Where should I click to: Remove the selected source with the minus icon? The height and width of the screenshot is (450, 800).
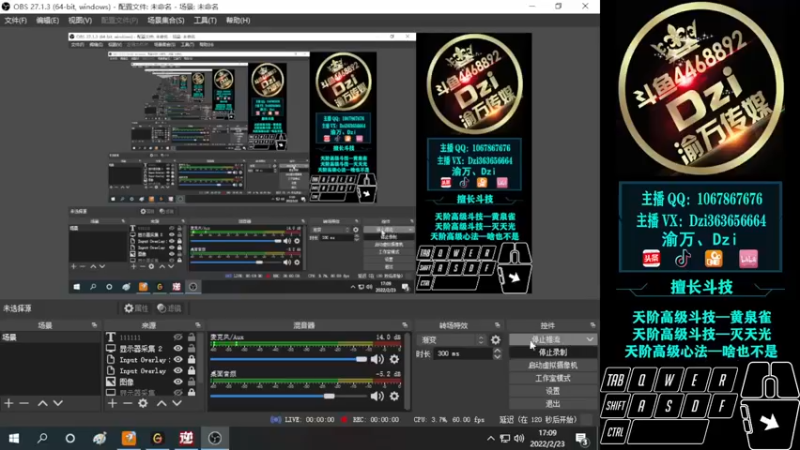[128, 404]
